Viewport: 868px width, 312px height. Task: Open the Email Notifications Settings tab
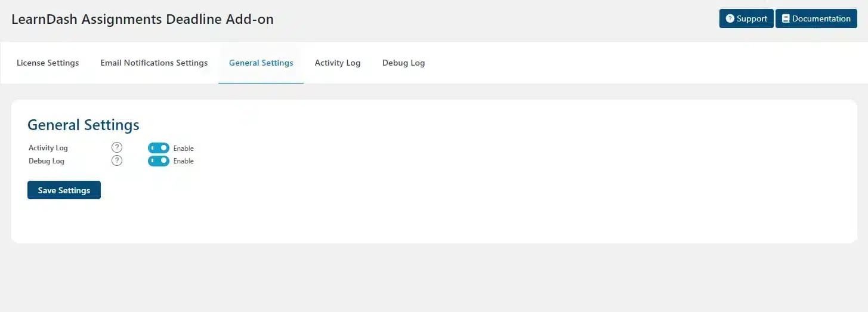click(x=154, y=63)
